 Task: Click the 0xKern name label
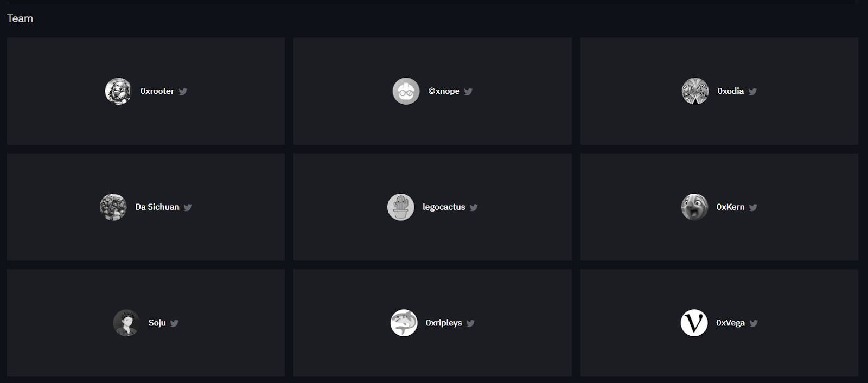[x=730, y=207]
